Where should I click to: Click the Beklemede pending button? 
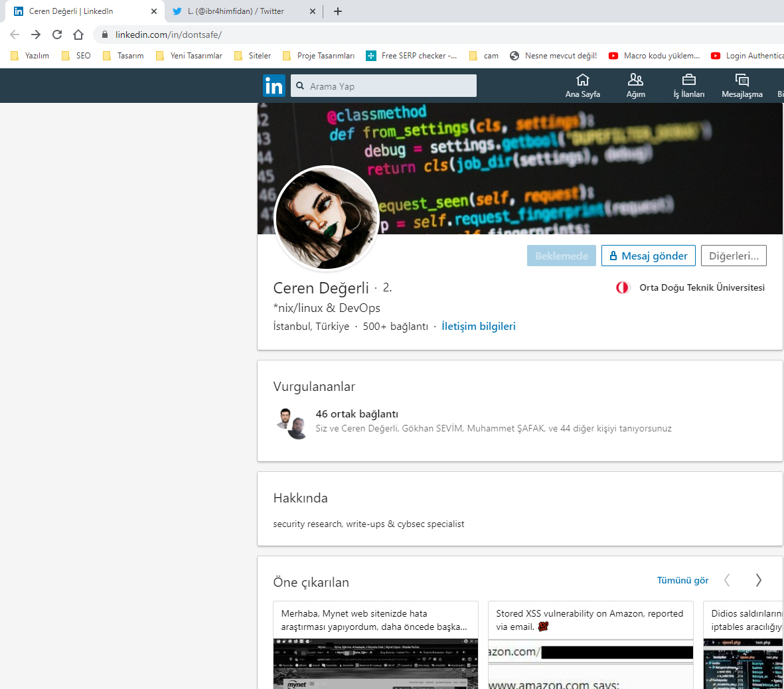(x=561, y=256)
